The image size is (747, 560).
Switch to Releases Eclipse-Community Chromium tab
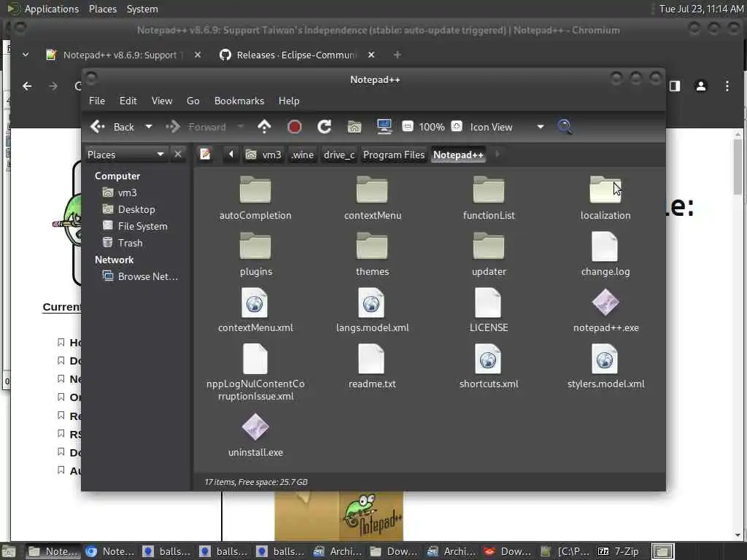point(296,55)
